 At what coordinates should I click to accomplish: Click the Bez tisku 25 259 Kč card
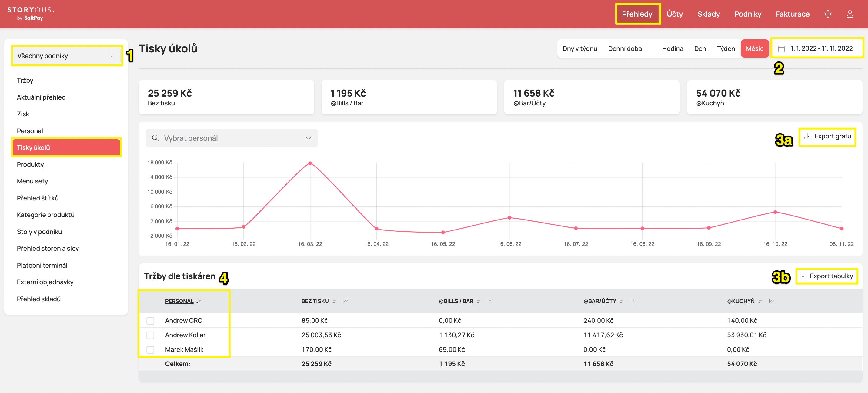point(226,97)
